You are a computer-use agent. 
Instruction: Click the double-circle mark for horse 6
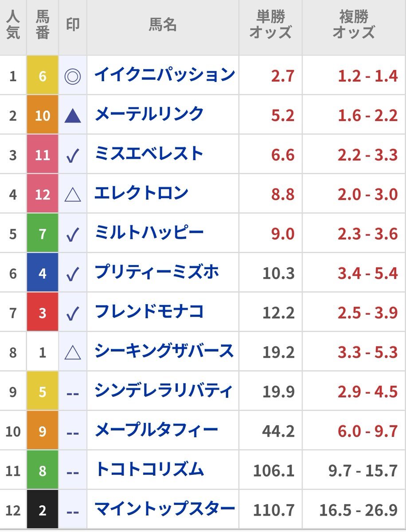point(73,76)
